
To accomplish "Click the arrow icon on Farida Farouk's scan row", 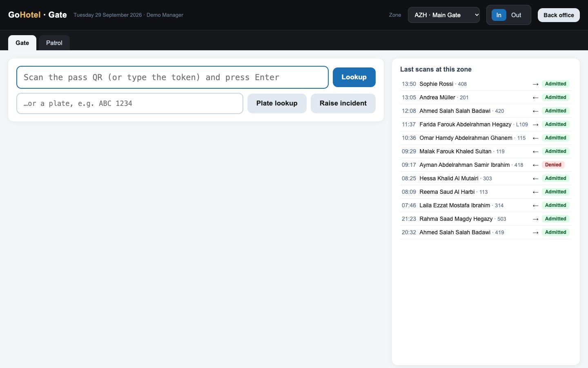I will coord(535,125).
